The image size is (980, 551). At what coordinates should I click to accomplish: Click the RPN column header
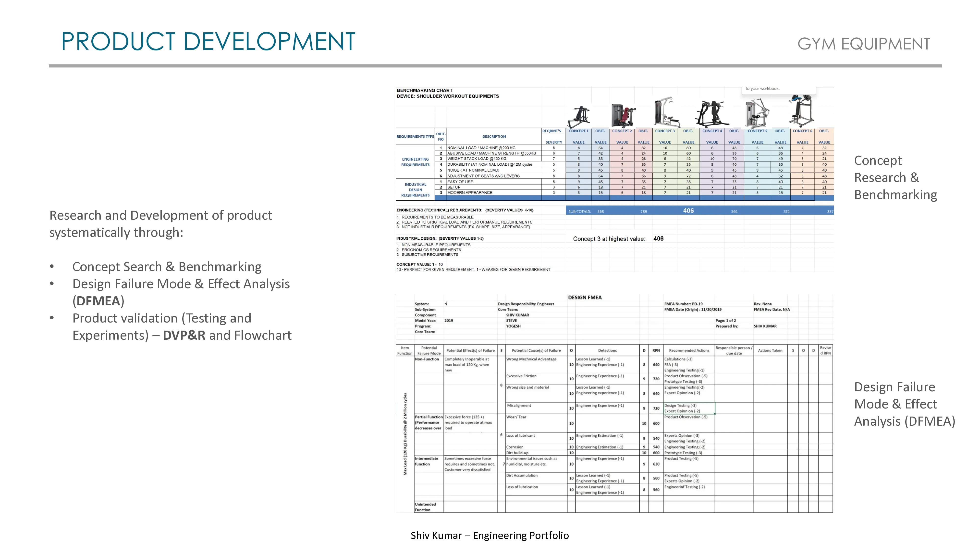[x=656, y=351]
